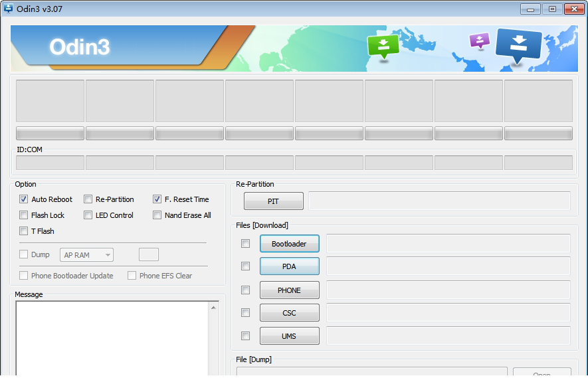Screen dimensions: 588x390
Task: Tick the checkbox beside Bootloader button
Action: [246, 244]
